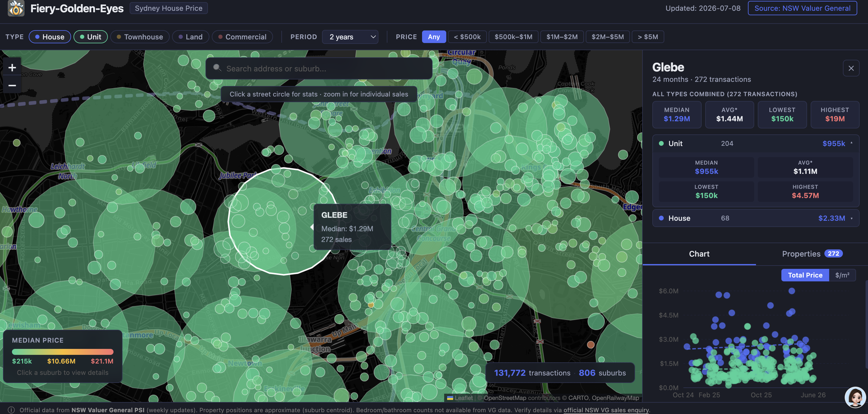Click the Unit Highest $4.57M stat
The width and height of the screenshot is (868, 414).
click(805, 191)
